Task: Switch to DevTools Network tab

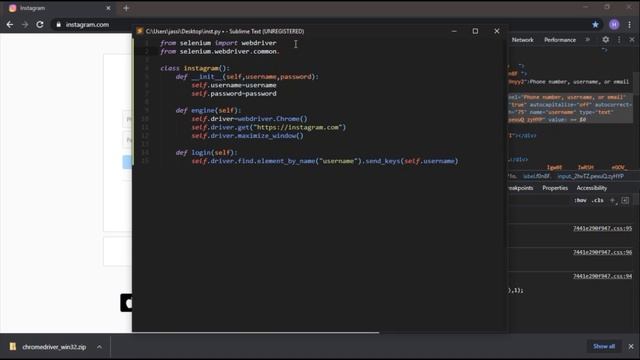Action: coord(522,40)
